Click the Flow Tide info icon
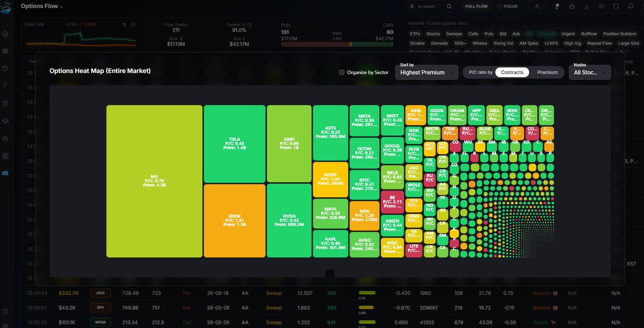Screen dimensions: 644x328 tap(133, 25)
